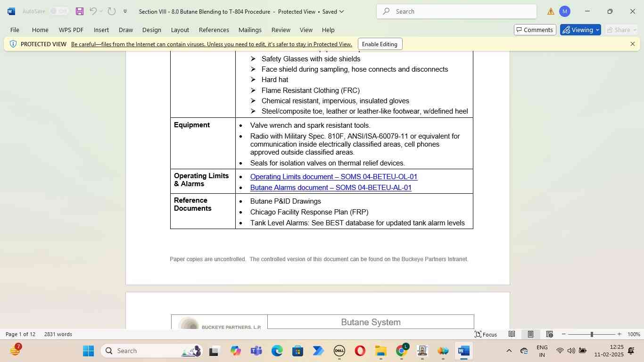Click the 'Butane P&ID Drawings' text
This screenshot has width=644, height=362.
(x=286, y=201)
